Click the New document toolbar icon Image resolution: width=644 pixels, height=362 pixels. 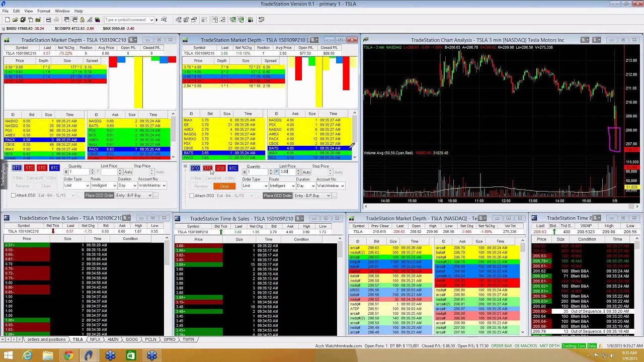(8, 20)
